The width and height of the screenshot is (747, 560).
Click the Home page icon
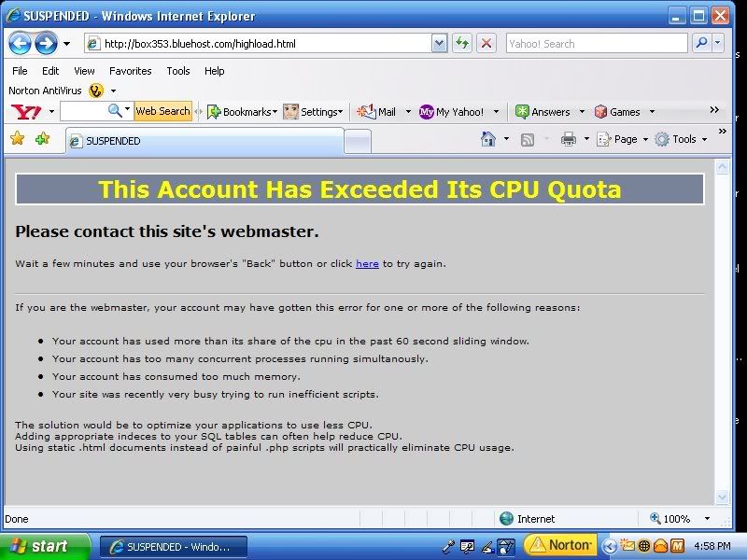coord(487,139)
